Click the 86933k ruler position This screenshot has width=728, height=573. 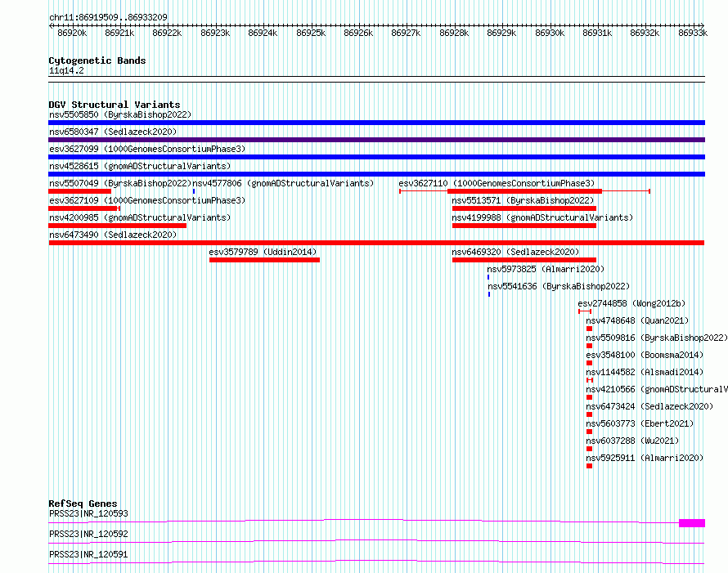click(693, 33)
